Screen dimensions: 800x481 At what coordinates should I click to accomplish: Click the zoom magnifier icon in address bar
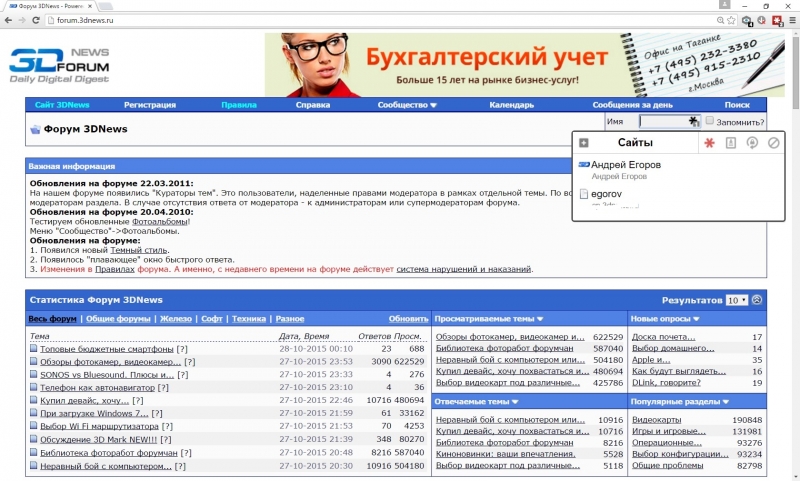pos(720,20)
